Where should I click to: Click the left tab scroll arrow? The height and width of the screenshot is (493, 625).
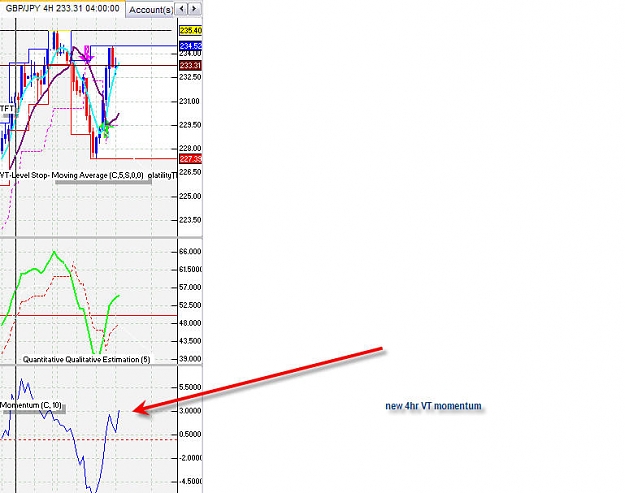click(x=181, y=8)
